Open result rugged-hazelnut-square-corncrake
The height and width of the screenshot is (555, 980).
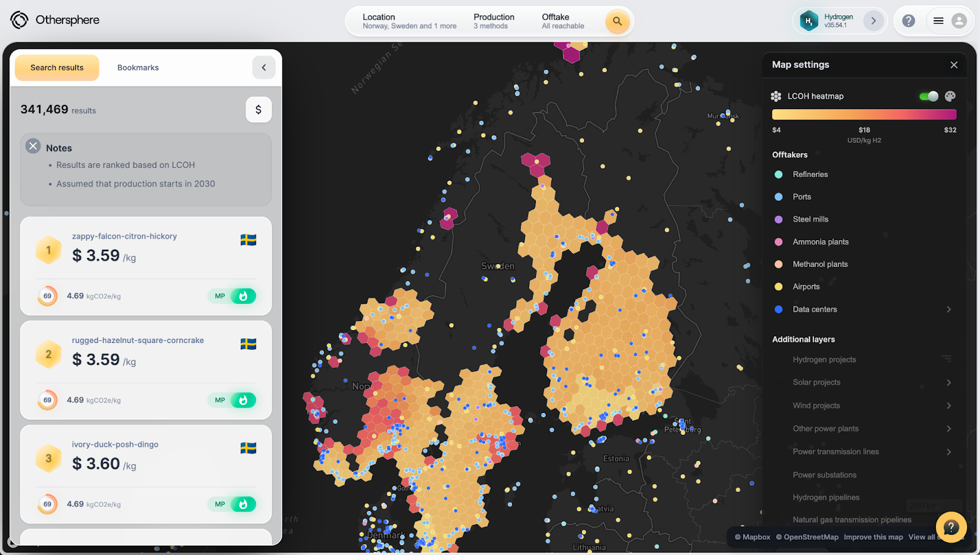tap(138, 341)
